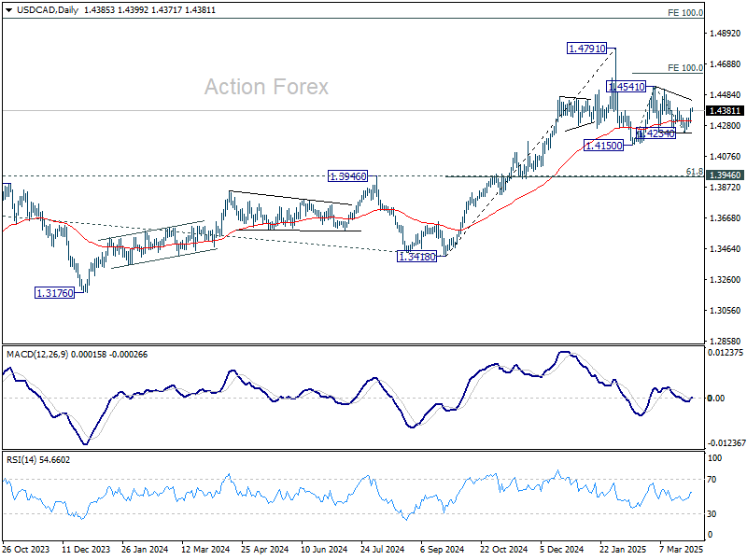Select the RSI(14) 54.6602 indicator label
This screenshot has height=560, width=747.
(38, 459)
